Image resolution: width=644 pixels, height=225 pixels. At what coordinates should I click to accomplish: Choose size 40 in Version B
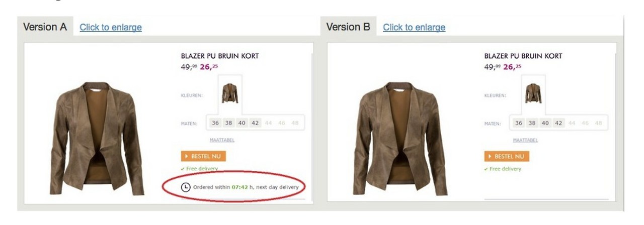545,123
